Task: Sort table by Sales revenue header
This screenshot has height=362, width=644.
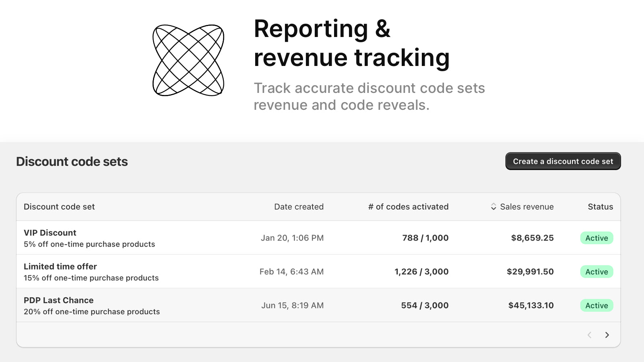Action: 526,207
